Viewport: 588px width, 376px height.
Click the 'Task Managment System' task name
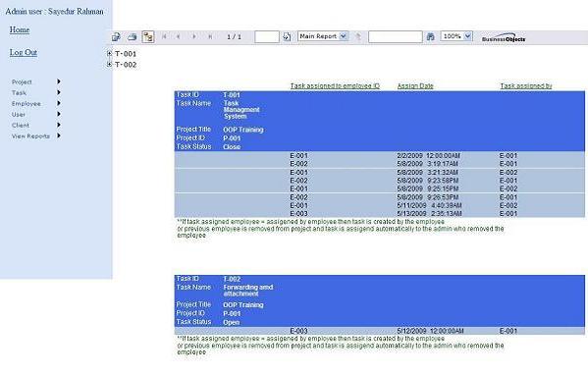pyautogui.click(x=241, y=110)
